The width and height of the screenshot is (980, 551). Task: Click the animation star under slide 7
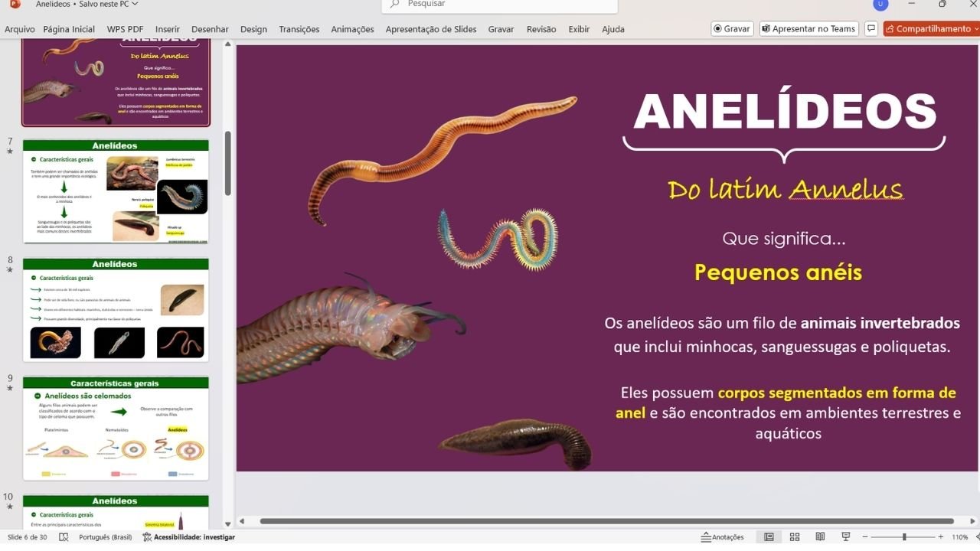(10, 152)
